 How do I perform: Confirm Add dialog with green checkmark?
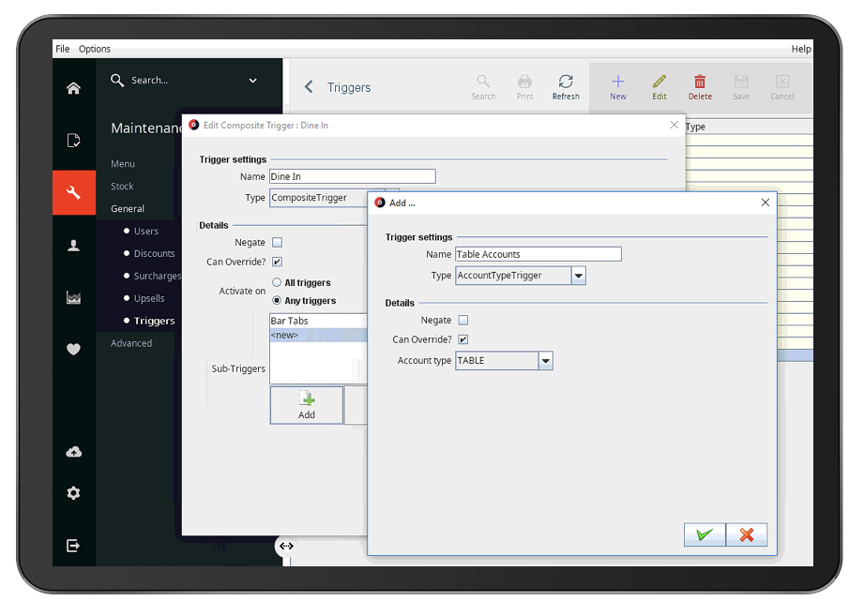tap(705, 534)
